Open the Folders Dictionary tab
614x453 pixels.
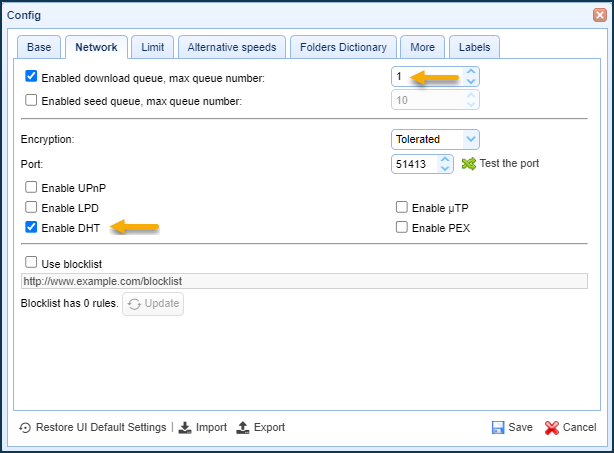(343, 47)
